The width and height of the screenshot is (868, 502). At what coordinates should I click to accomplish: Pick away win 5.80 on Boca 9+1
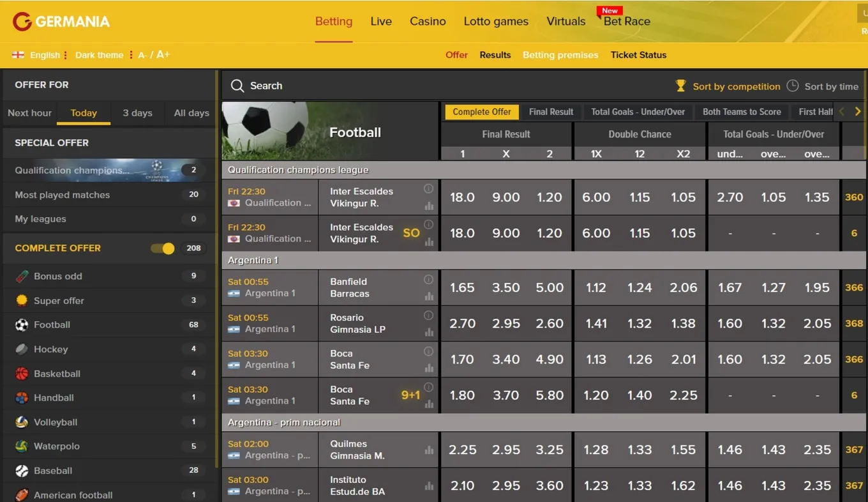tap(550, 395)
